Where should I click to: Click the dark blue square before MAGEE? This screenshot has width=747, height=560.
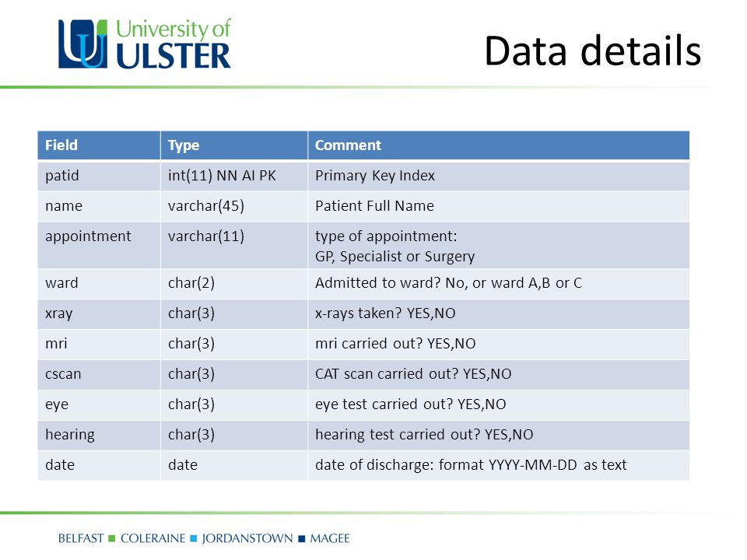tap(301, 538)
